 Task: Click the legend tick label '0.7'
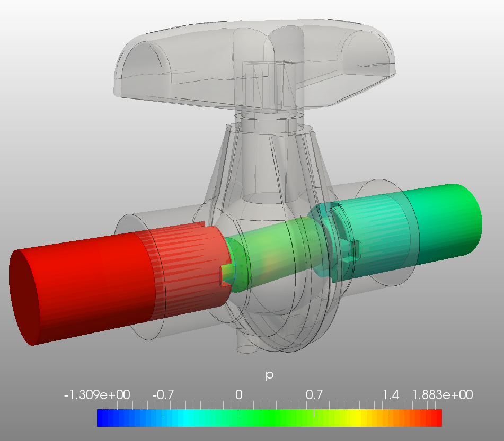[314, 395]
